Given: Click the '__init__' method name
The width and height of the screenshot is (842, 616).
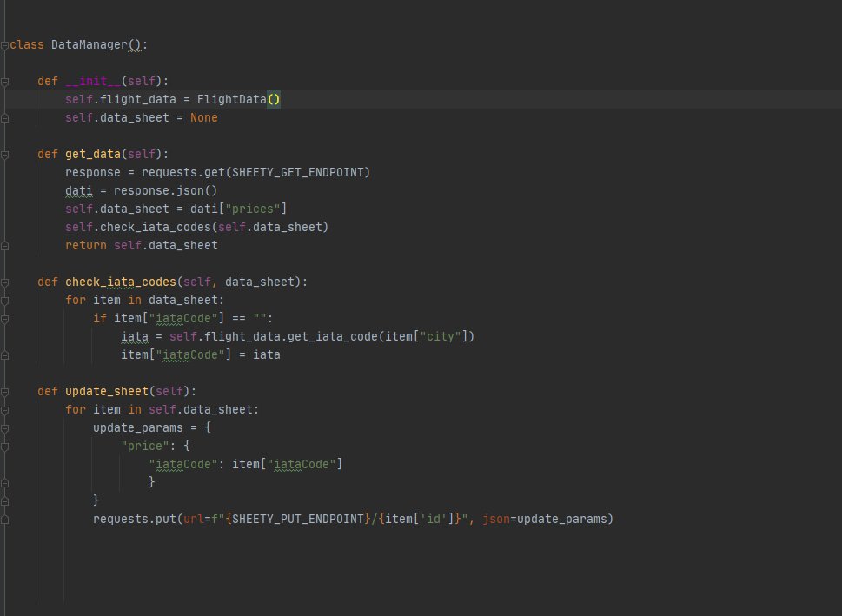Looking at the screenshot, I should [93, 81].
